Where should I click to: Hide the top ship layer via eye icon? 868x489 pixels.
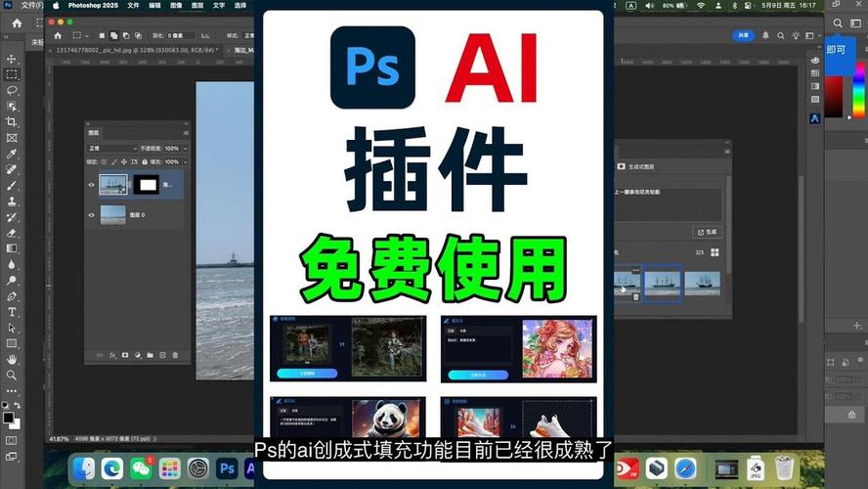pos(91,185)
